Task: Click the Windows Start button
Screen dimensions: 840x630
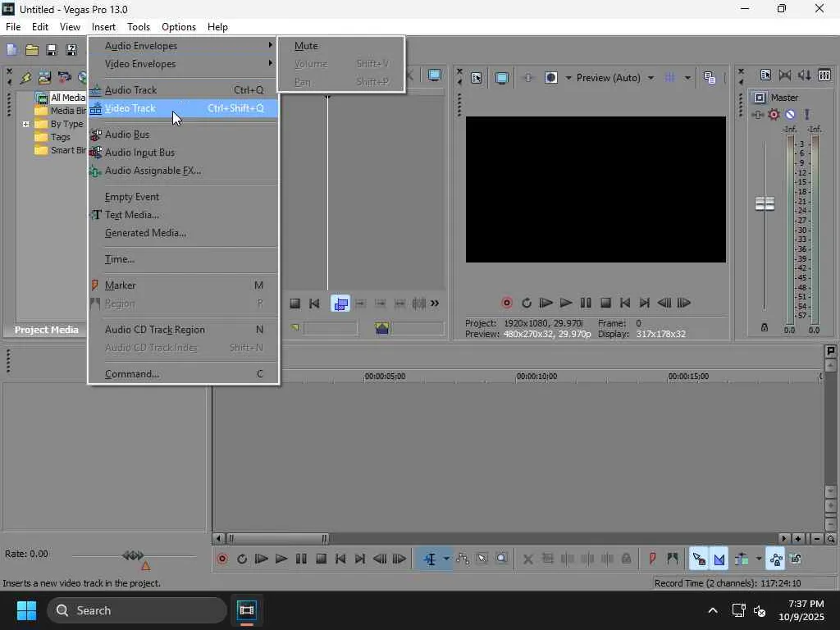Action: [26, 610]
